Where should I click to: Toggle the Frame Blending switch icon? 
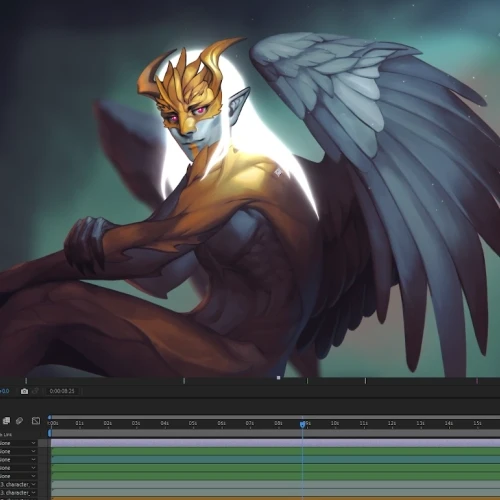(x=6, y=421)
